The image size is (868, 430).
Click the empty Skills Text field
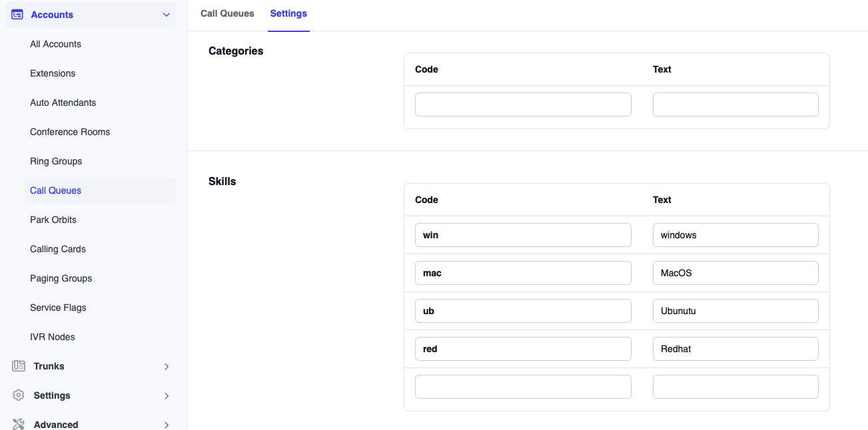735,387
